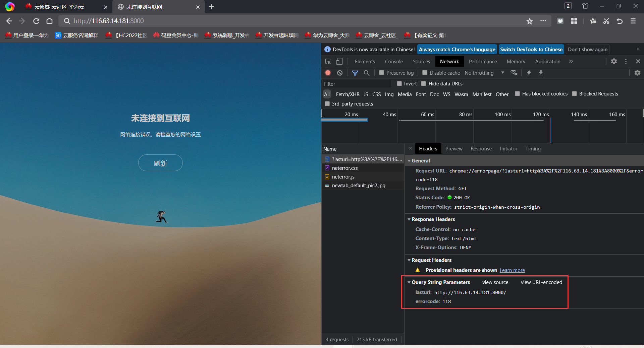Toggle the device toolbar icon
The height and width of the screenshot is (348, 644).
click(x=339, y=62)
